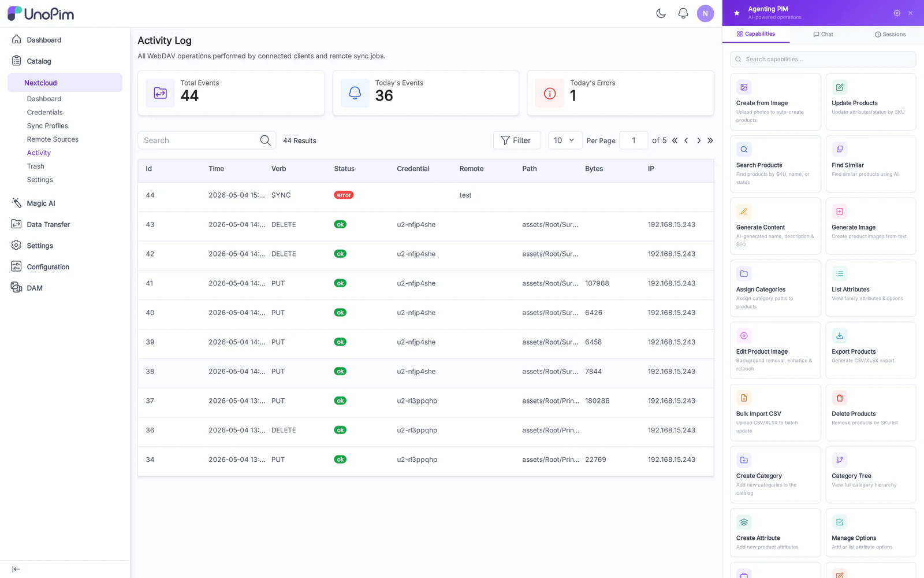Image resolution: width=924 pixels, height=578 pixels.
Task: Open the per page 10 dropdown
Action: (565, 140)
